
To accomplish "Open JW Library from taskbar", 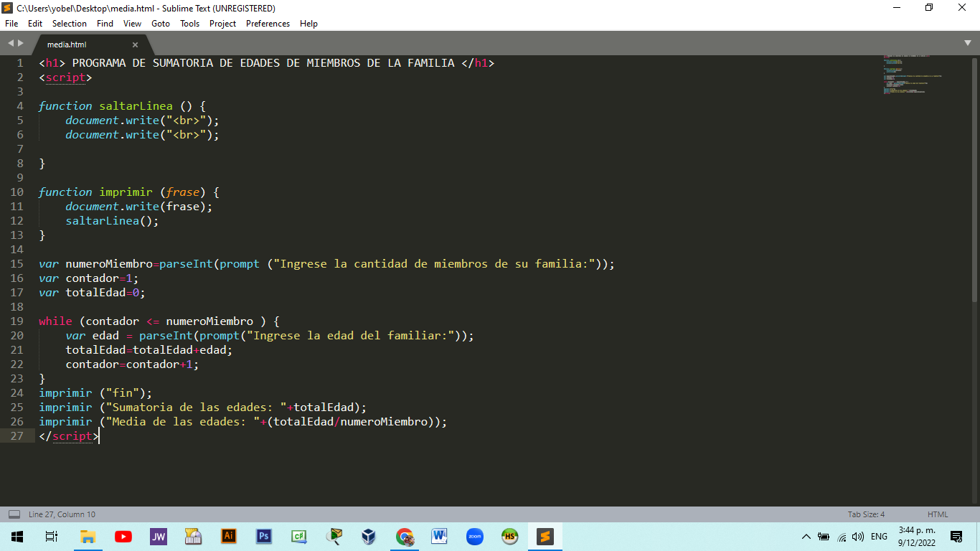I will click(x=158, y=536).
